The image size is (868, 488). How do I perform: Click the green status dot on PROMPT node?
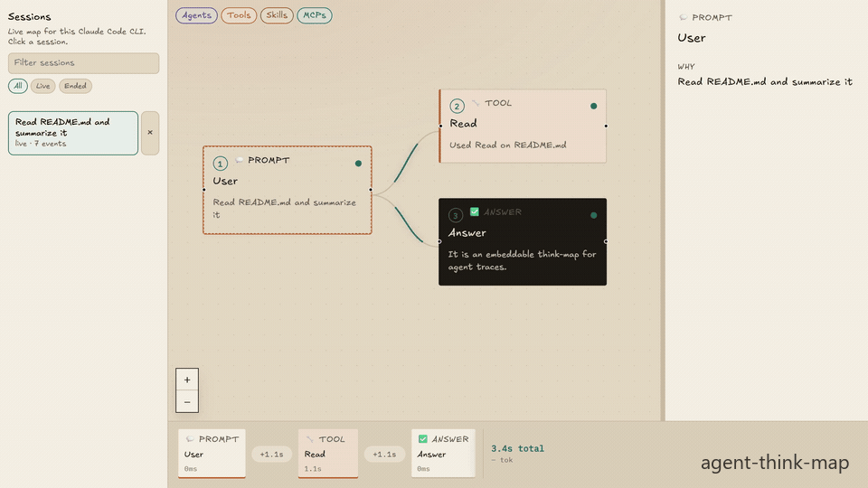coord(358,164)
